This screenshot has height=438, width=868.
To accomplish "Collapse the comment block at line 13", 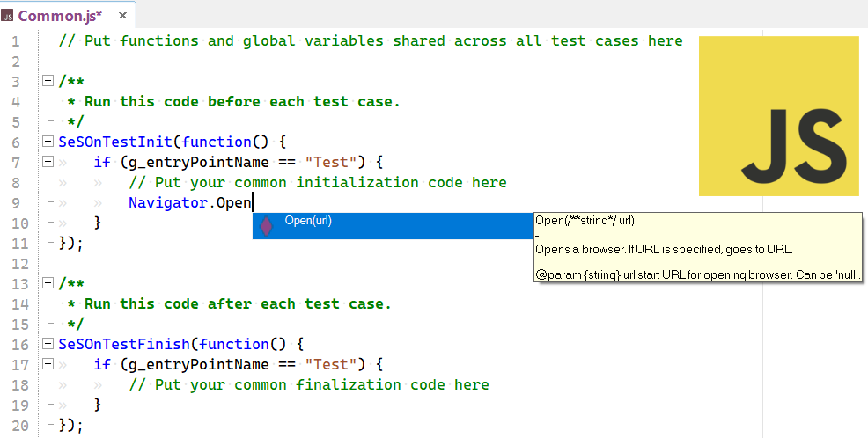I will [x=48, y=283].
